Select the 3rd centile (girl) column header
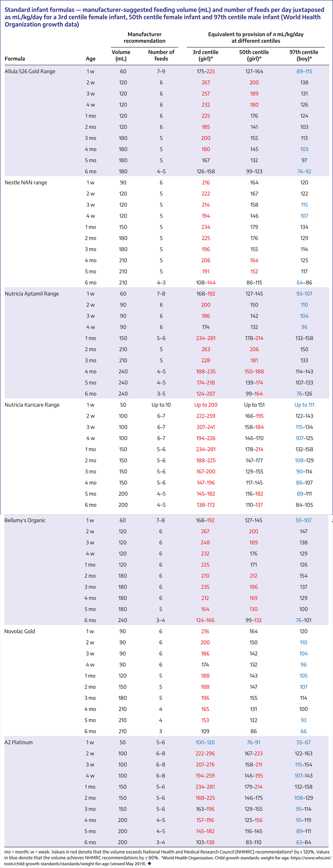Image resolution: width=333 pixels, height=868 pixels. 205,55
